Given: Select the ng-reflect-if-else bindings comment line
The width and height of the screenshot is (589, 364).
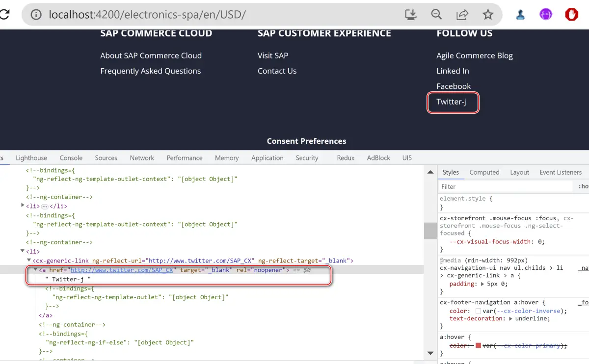Looking at the screenshot, I should [120, 342].
